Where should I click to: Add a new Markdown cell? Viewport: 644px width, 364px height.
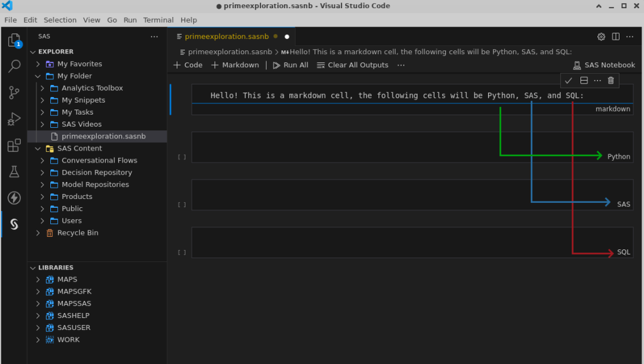(235, 65)
